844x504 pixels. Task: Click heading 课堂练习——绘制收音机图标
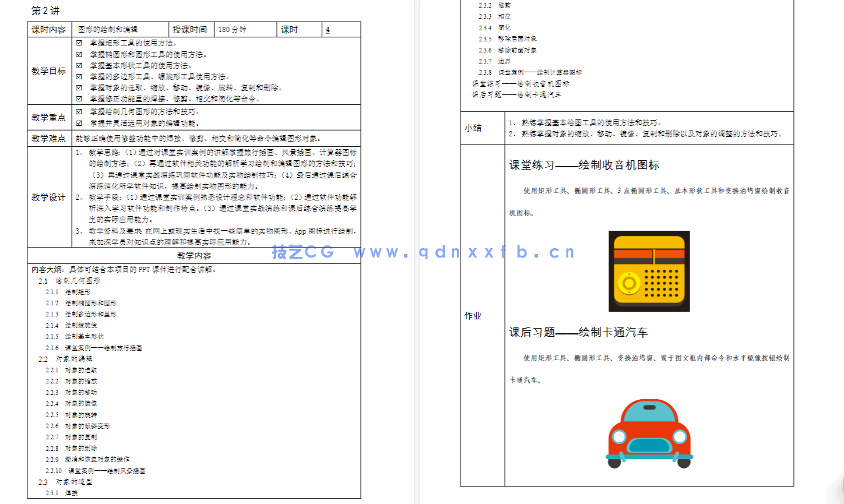[x=585, y=165]
